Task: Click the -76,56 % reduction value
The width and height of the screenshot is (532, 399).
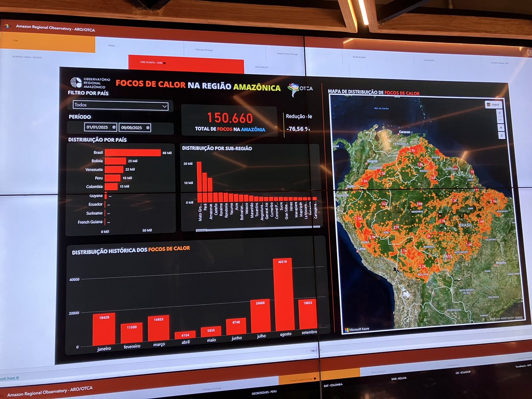Action: pos(298,129)
